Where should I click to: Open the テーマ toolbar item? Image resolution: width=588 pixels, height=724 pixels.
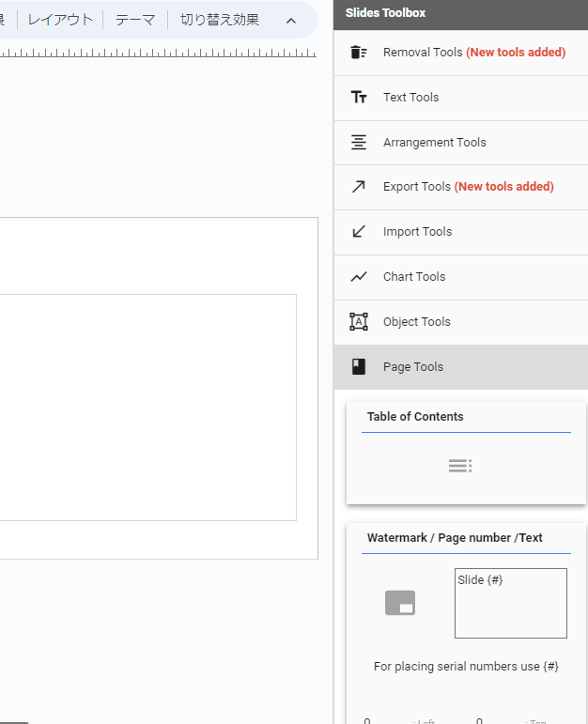[135, 20]
